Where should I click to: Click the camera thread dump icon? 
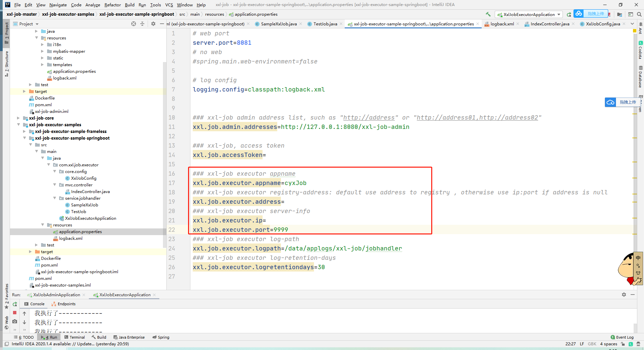(x=15, y=321)
